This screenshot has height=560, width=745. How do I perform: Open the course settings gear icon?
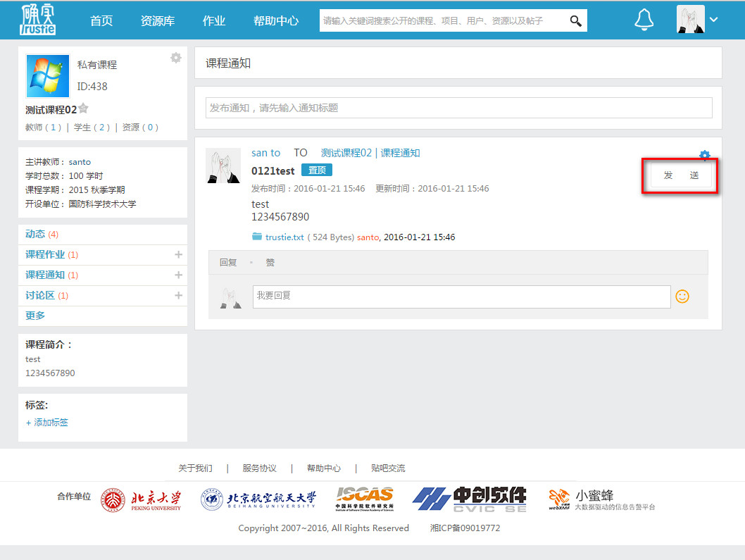[x=176, y=58]
